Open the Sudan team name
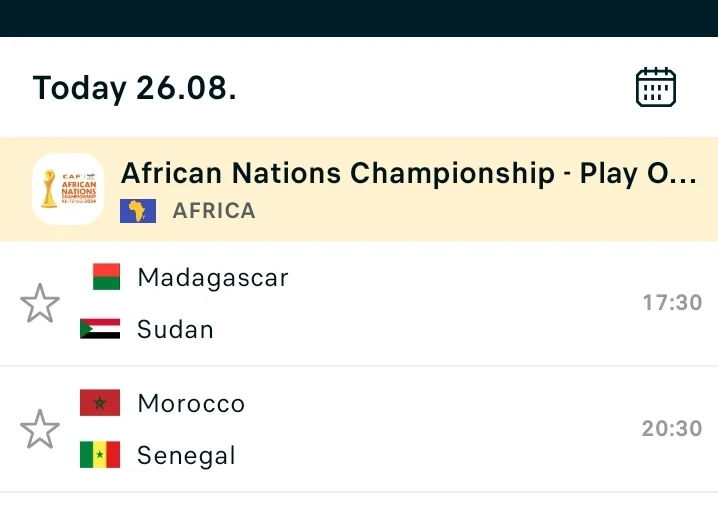Screen dimensions: 718x517 175,329
